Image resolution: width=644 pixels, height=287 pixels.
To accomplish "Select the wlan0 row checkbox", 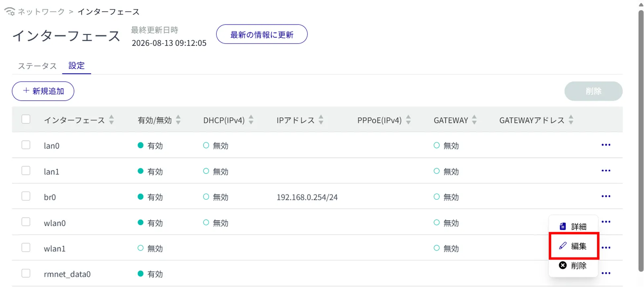I will pyautogui.click(x=26, y=222).
